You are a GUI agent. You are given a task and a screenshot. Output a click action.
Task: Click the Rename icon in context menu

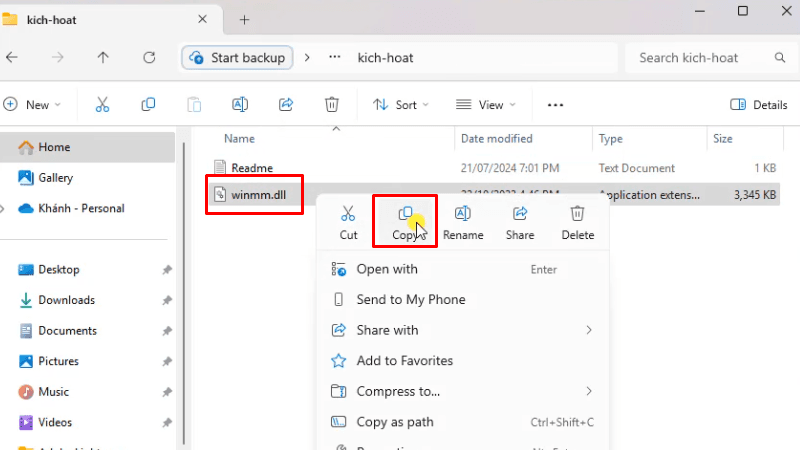463,213
